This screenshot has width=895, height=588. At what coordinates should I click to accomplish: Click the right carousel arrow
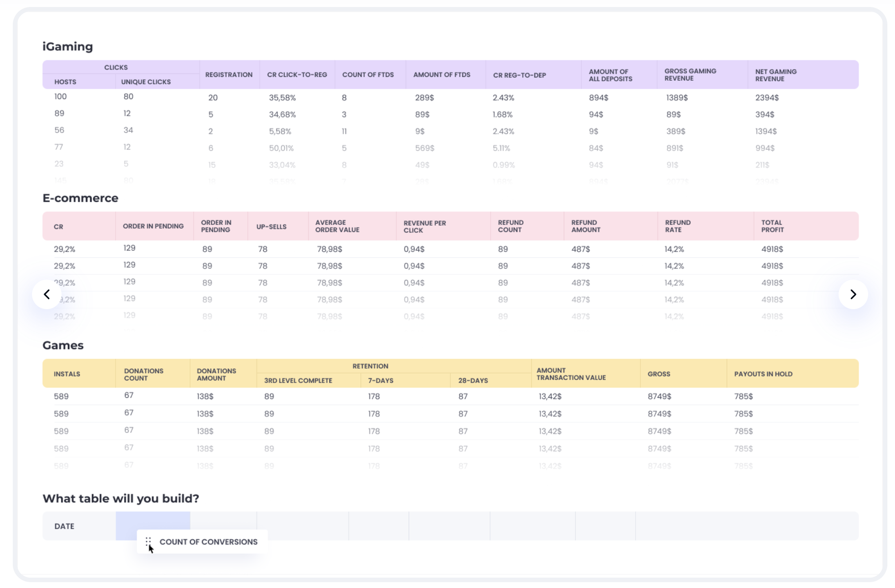853,294
